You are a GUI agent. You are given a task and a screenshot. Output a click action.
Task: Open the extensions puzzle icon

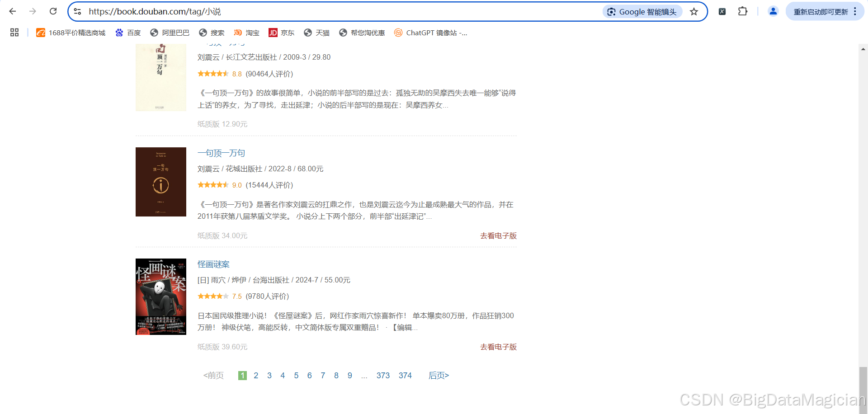coord(743,11)
